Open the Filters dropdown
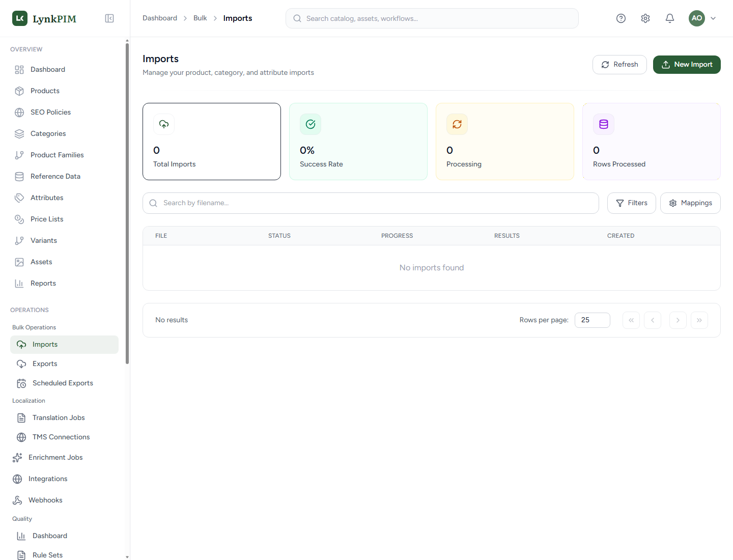This screenshot has width=733, height=560. coord(632,203)
